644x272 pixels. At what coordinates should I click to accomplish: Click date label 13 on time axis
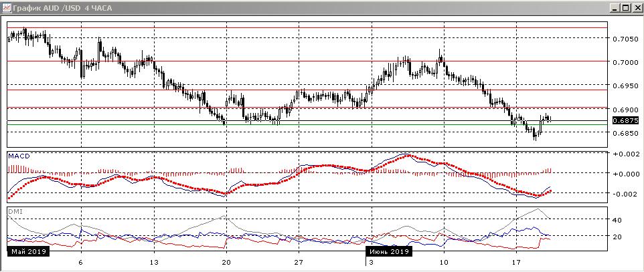[x=154, y=263]
